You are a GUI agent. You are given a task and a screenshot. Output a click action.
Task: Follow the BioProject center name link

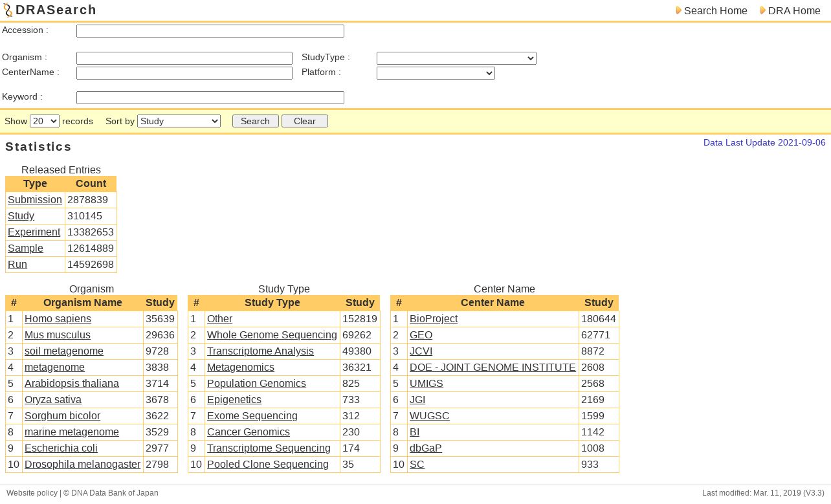(434, 319)
